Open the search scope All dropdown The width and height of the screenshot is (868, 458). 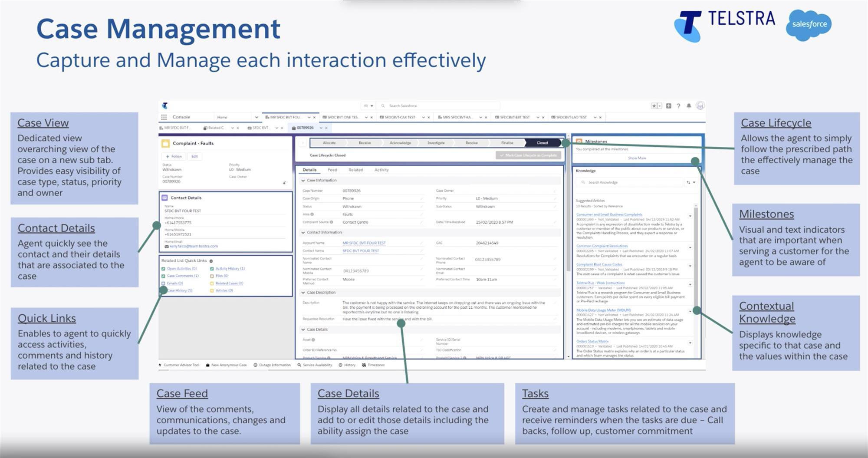pyautogui.click(x=368, y=106)
